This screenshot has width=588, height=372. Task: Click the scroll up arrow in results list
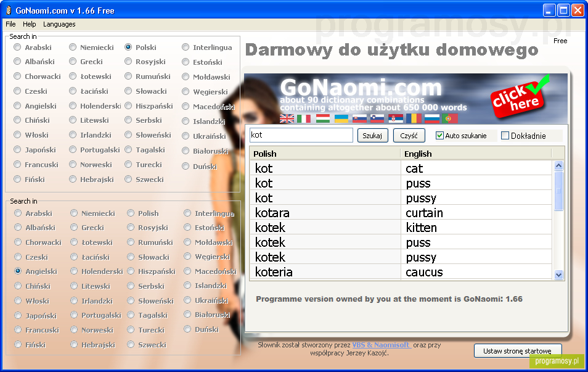559,165
